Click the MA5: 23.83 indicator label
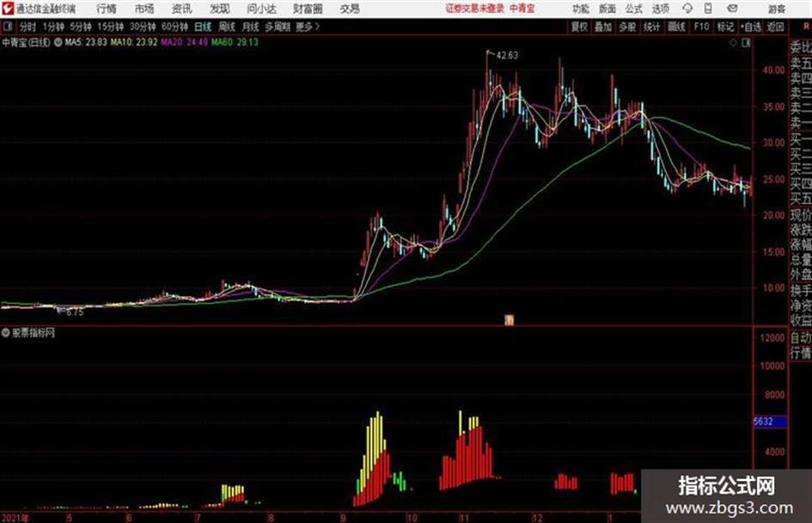The image size is (812, 523). [86, 42]
